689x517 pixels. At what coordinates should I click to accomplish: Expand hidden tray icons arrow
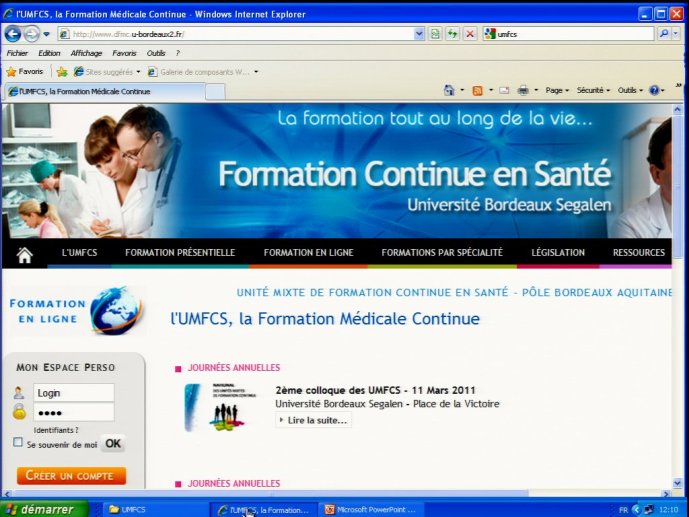pyautogui.click(x=636, y=510)
